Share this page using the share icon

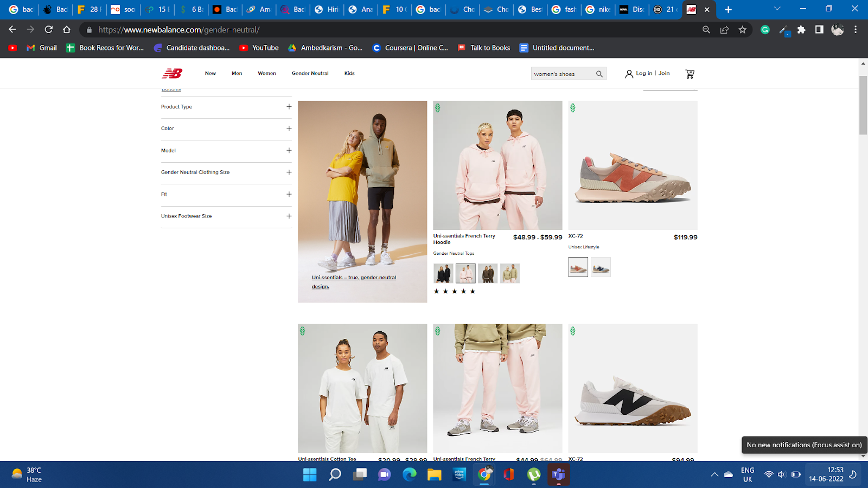(724, 30)
